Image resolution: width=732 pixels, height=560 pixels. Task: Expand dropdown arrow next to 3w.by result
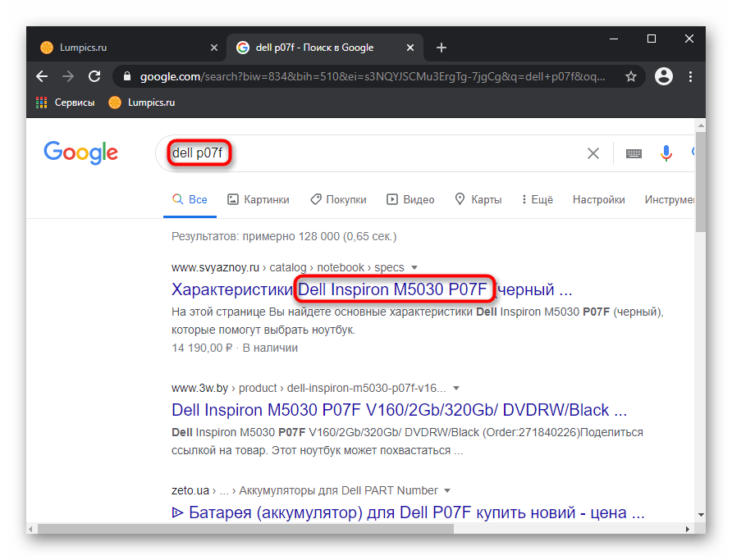(456, 388)
